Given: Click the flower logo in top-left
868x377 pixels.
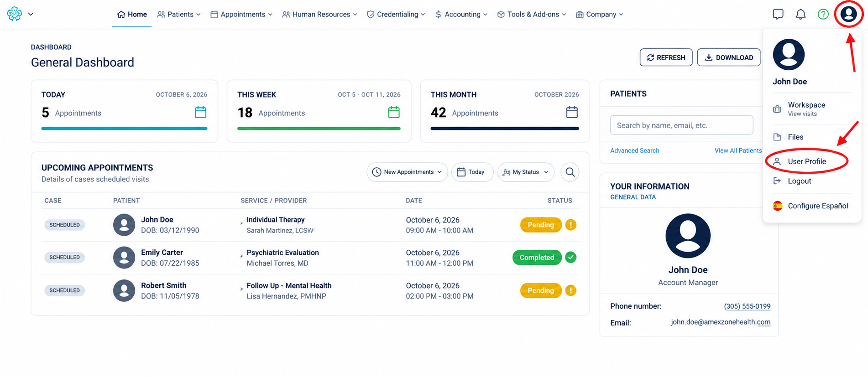Looking at the screenshot, I should tap(15, 14).
